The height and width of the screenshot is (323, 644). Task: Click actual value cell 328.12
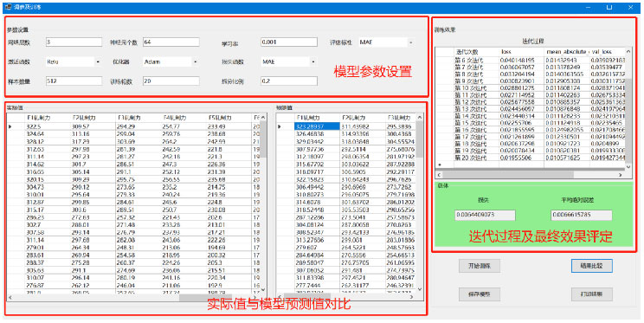[x=35, y=141]
